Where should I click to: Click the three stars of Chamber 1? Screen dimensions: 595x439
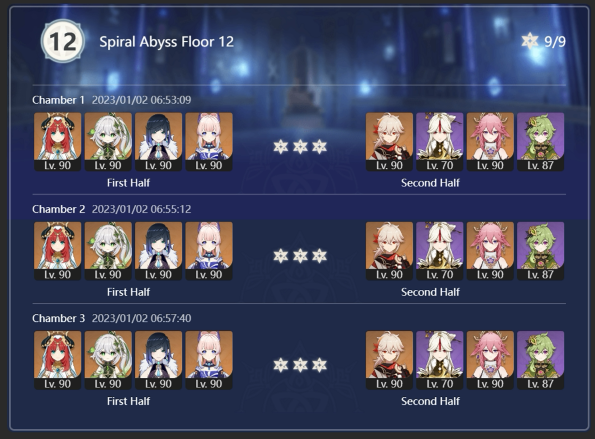point(300,146)
